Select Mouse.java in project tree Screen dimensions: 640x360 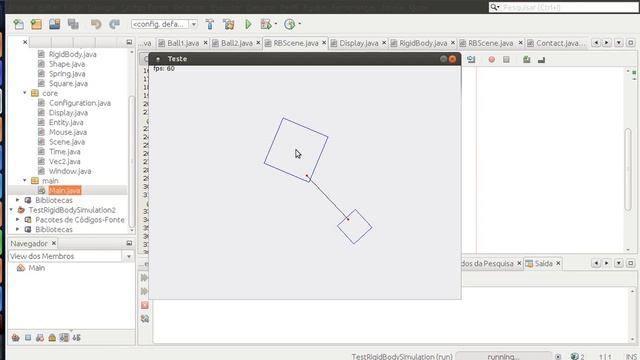[68, 132]
